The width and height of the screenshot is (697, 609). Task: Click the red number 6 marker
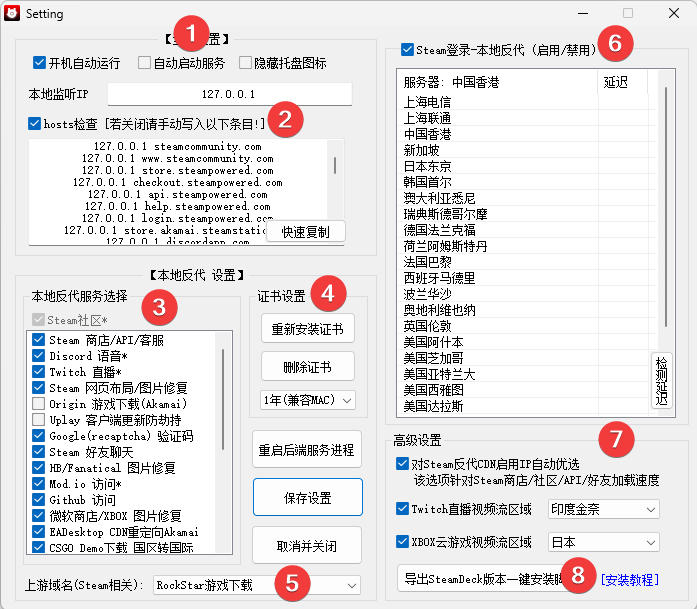point(615,43)
